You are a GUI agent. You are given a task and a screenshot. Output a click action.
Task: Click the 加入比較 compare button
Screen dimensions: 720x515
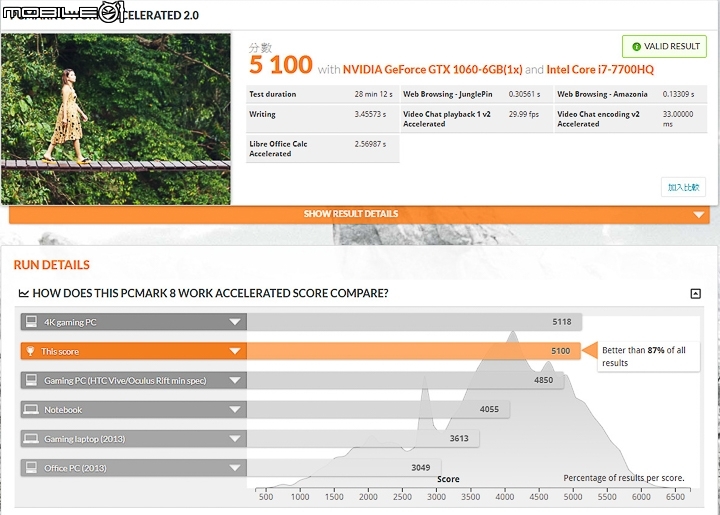[683, 187]
